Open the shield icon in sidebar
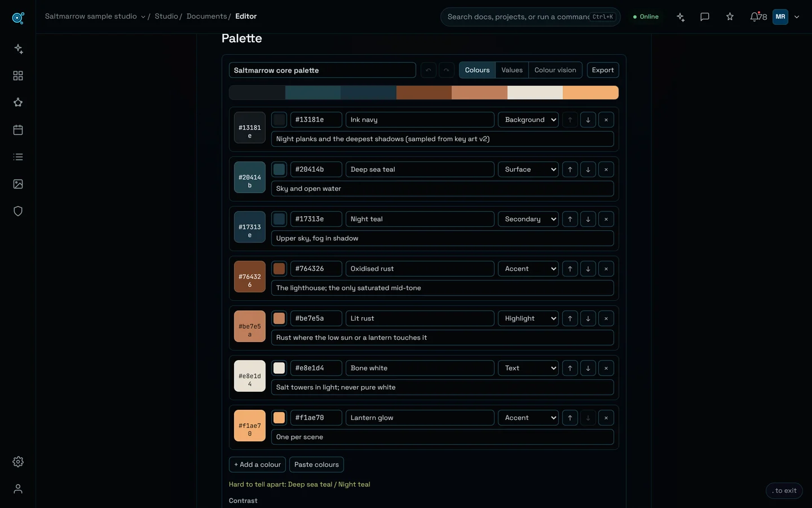812x508 pixels. [x=18, y=211]
